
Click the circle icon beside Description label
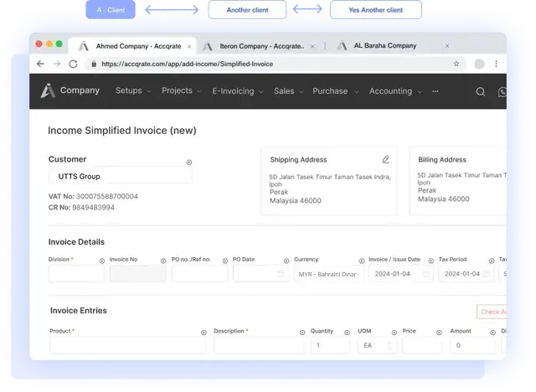pyautogui.click(x=302, y=333)
